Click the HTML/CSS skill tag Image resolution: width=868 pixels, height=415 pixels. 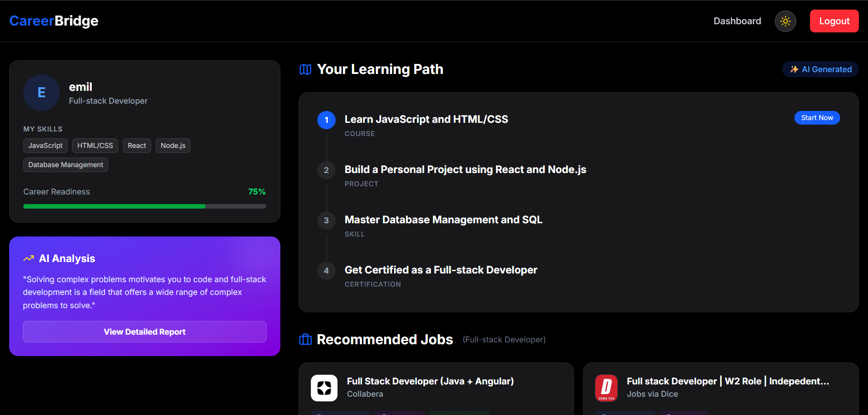coord(95,146)
